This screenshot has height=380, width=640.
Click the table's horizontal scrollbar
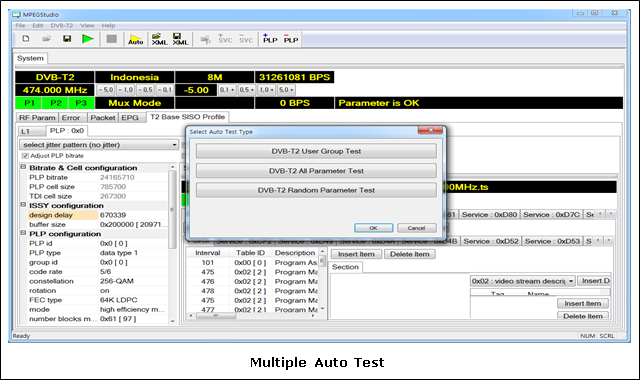[253, 316]
